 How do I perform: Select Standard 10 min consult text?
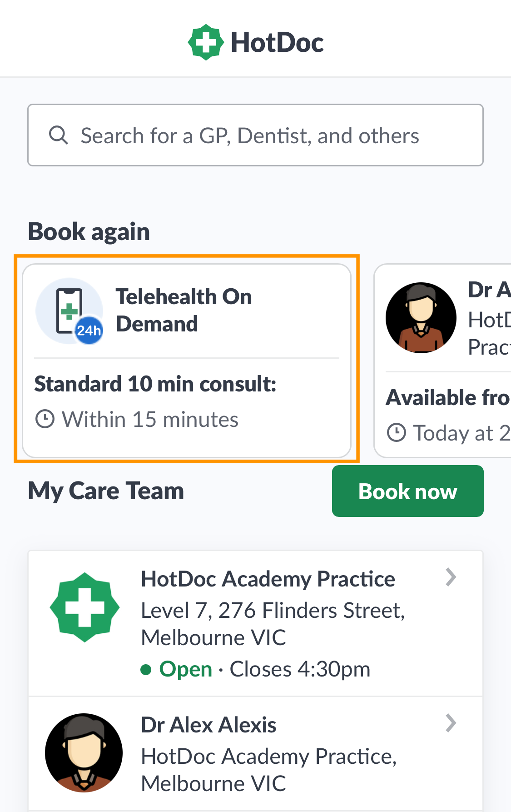coord(155,384)
